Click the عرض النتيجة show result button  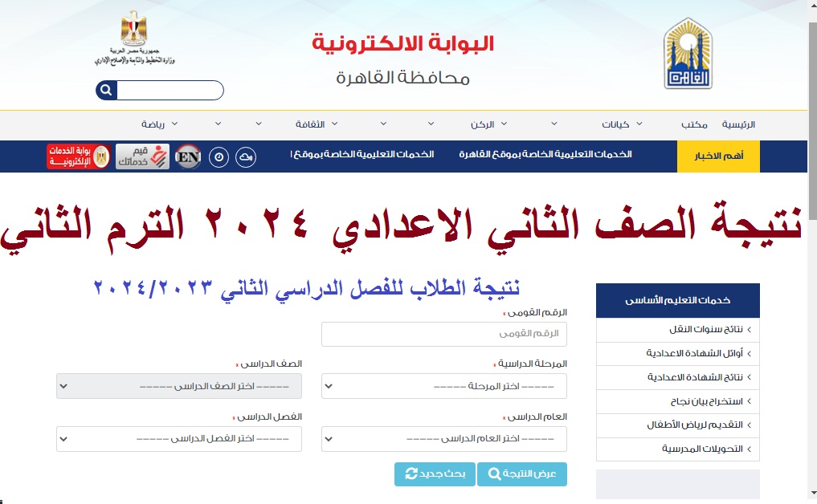tap(522, 474)
